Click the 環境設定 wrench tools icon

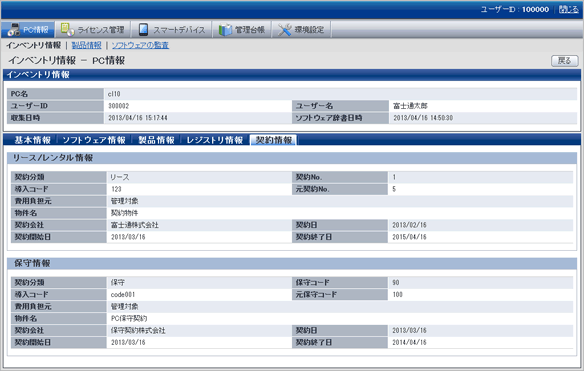pos(285,30)
